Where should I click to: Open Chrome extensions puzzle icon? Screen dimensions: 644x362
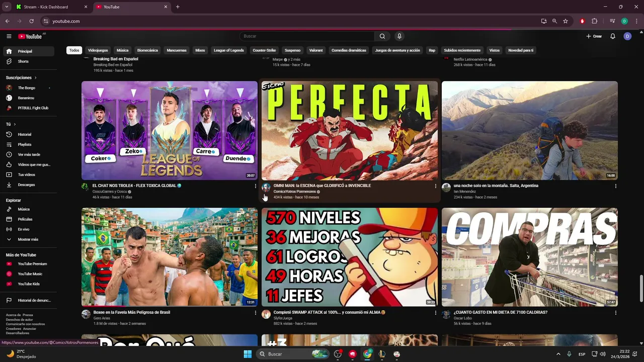coord(595,21)
